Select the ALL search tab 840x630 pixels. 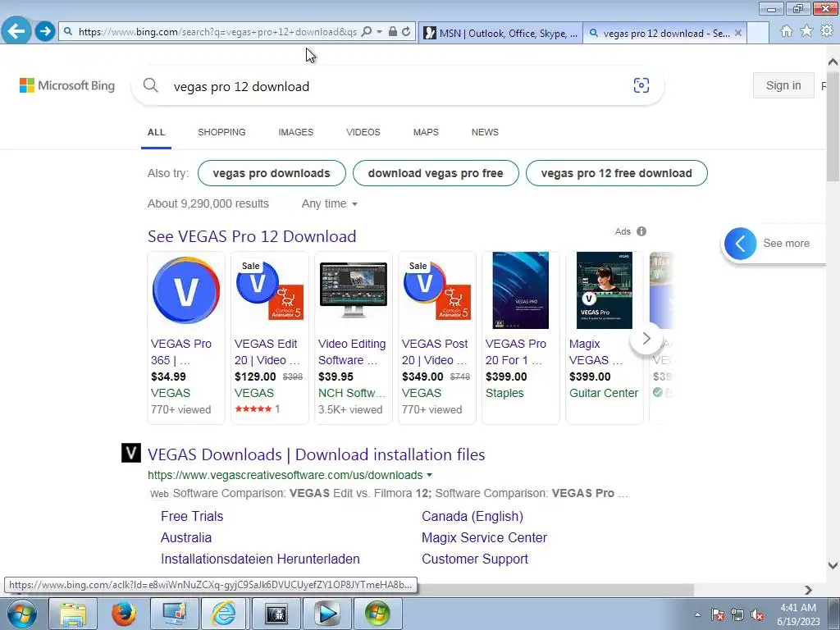tap(157, 132)
